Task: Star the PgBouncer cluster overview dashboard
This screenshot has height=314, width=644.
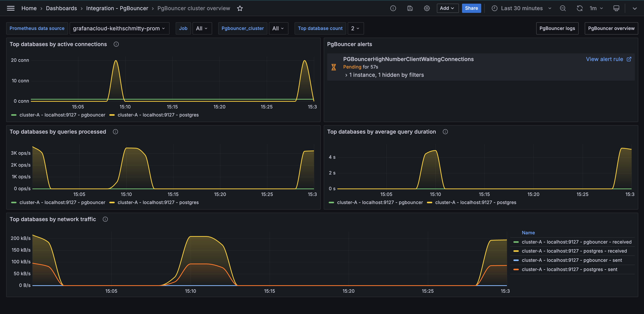Action: [240, 8]
